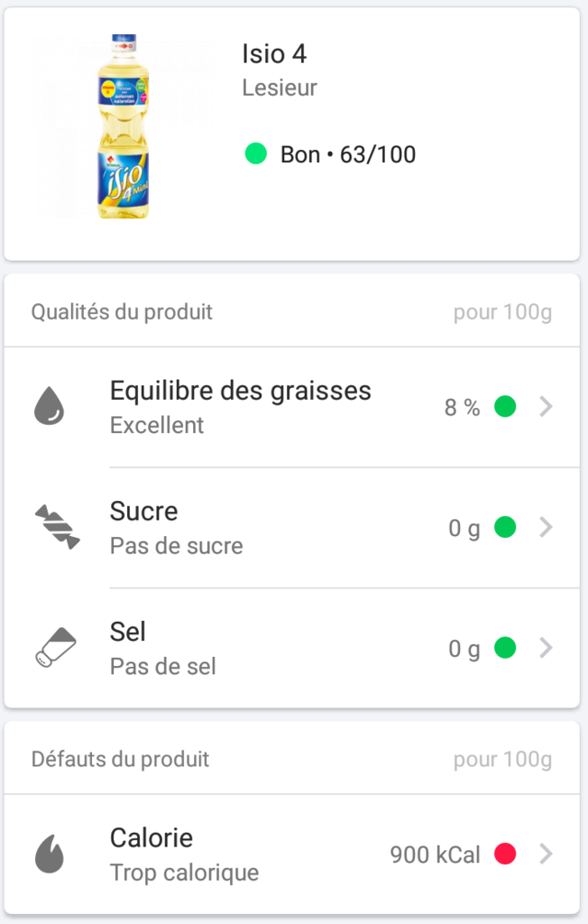
Task: Open Sel 'Pas de sel' entry
Action: (292, 648)
